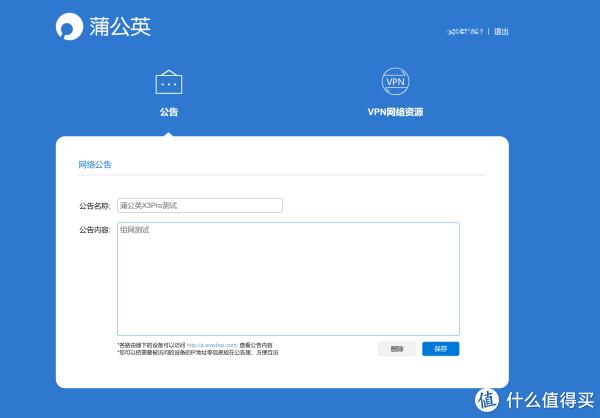
Task: Click the 蒲公英 brand name text
Action: 120,26
